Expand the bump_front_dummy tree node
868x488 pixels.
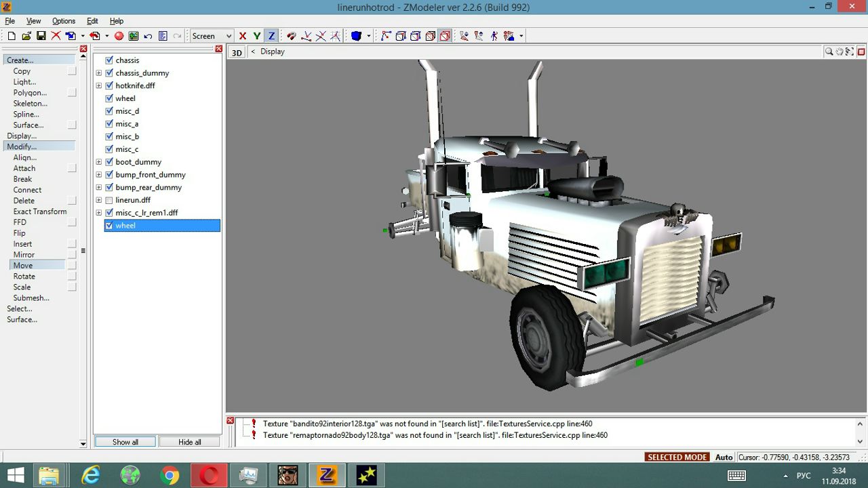click(x=99, y=175)
